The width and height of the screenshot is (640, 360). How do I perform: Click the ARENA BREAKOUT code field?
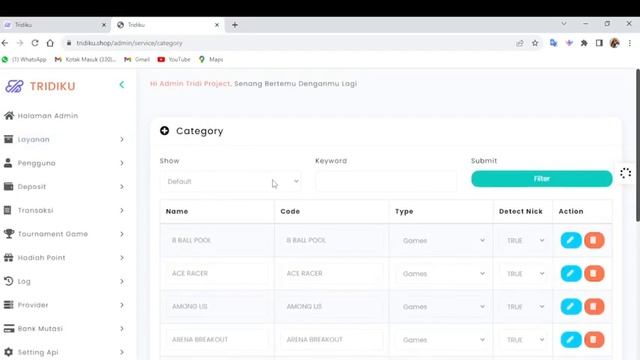(332, 340)
